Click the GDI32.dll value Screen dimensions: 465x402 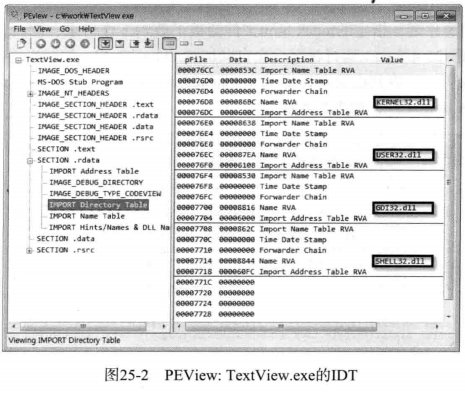[403, 208]
